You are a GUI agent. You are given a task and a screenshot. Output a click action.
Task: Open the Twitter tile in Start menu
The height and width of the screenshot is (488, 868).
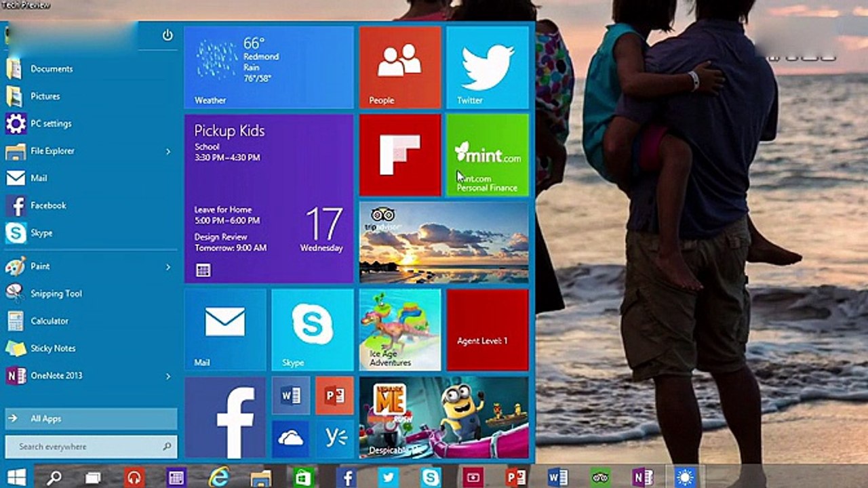pyautogui.click(x=488, y=67)
